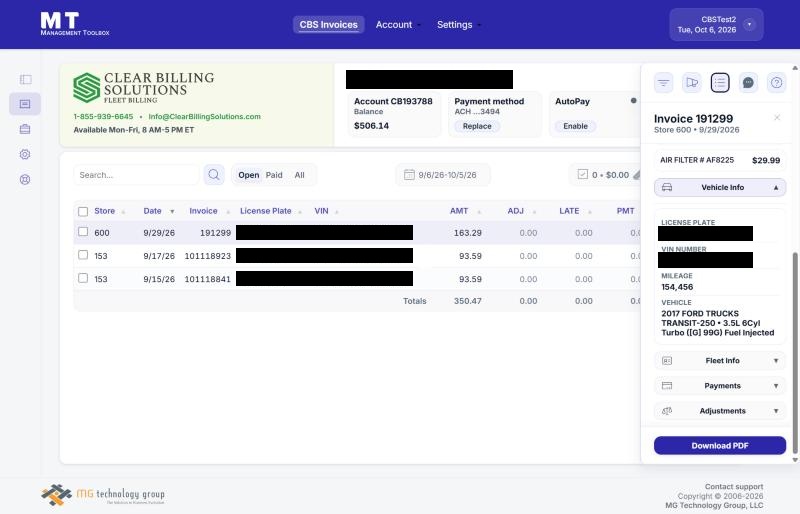Viewport: 800px width, 514px height.
Task: Click the magnifier search button
Action: point(214,175)
